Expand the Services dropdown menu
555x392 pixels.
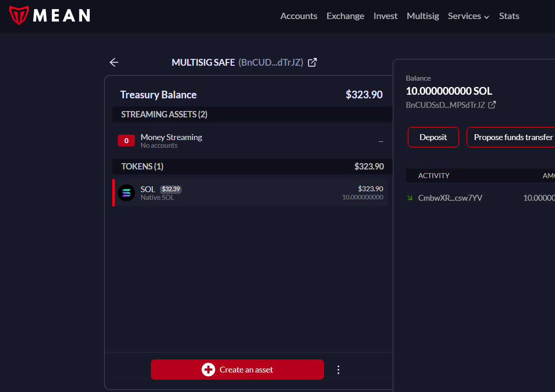point(468,16)
